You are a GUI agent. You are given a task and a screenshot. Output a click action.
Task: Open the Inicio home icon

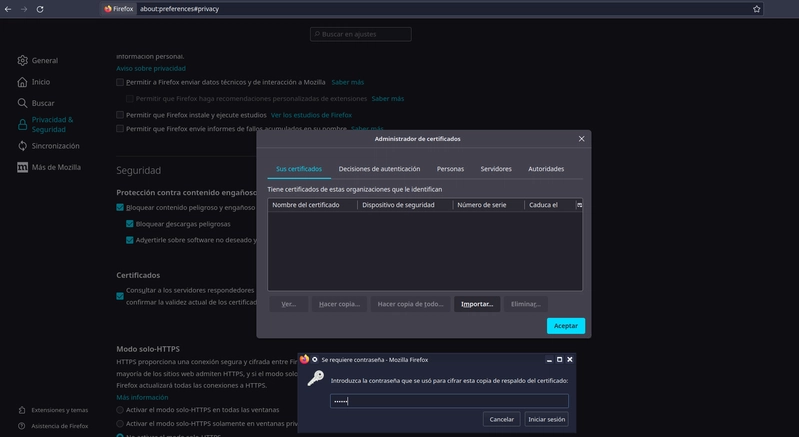pos(22,82)
